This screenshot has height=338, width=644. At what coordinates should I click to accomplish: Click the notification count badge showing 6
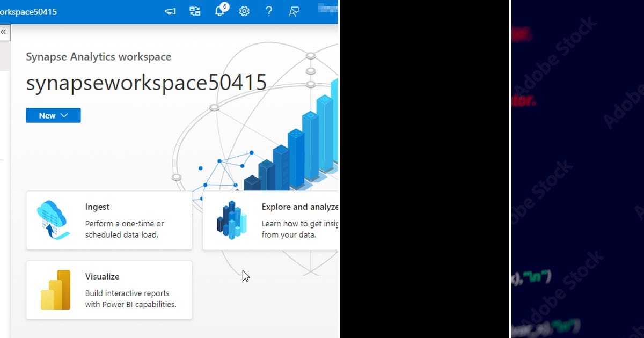pos(224,6)
